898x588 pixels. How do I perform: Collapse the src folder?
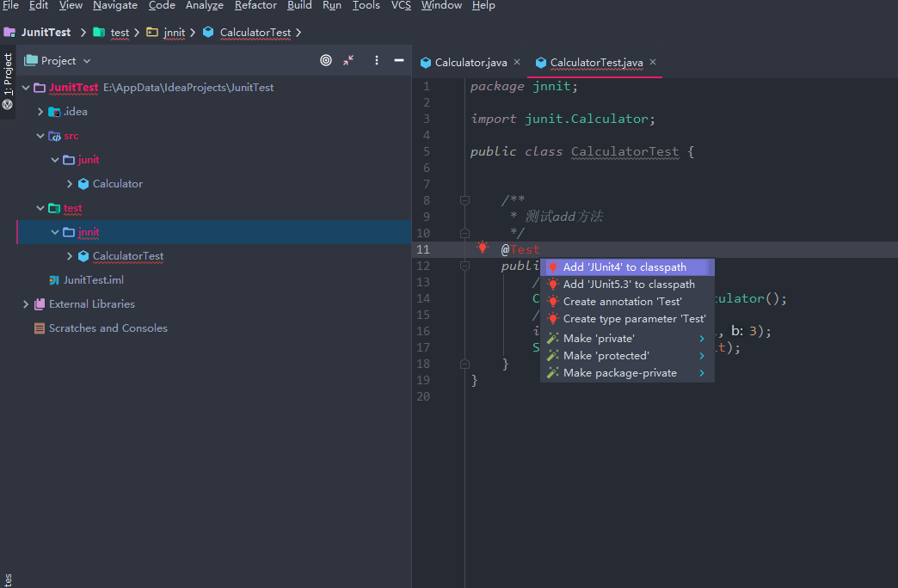click(40, 136)
